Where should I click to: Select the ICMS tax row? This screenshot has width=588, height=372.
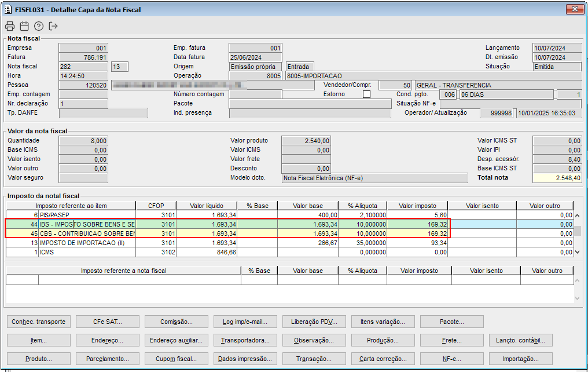point(289,252)
